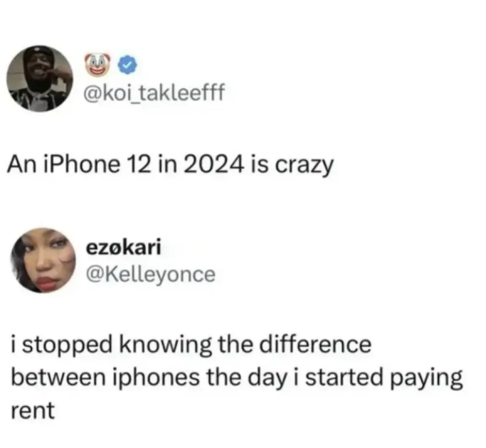Viewport: 486px width, 448px height.
Task: Click the word "difference" in the reply
Action: (x=315, y=345)
